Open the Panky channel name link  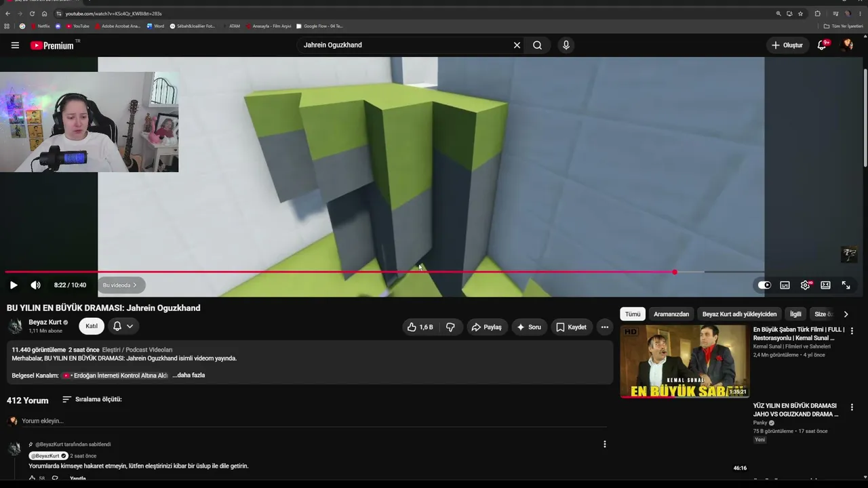point(760,423)
